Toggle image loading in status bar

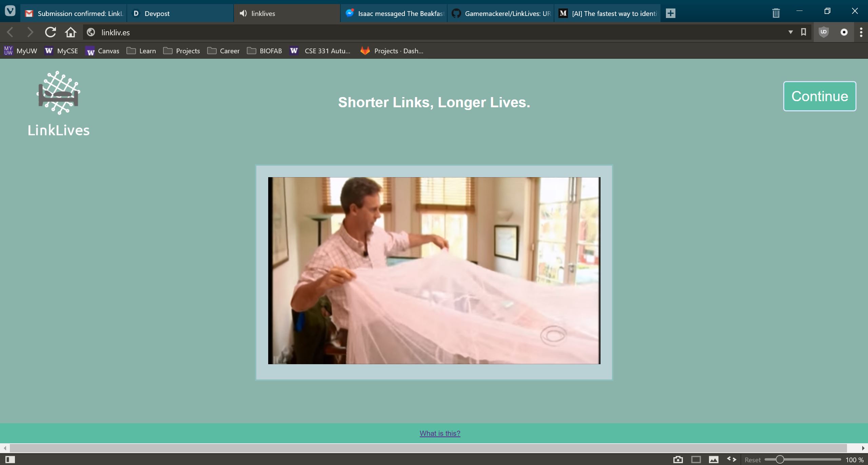point(713,460)
